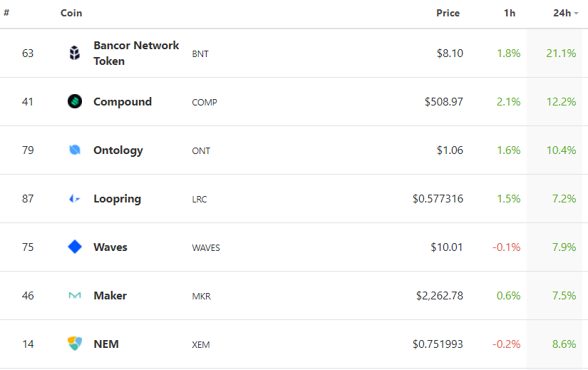Click the NEM coin logo icon
This screenshot has height=370, width=588.
pyautogui.click(x=75, y=344)
